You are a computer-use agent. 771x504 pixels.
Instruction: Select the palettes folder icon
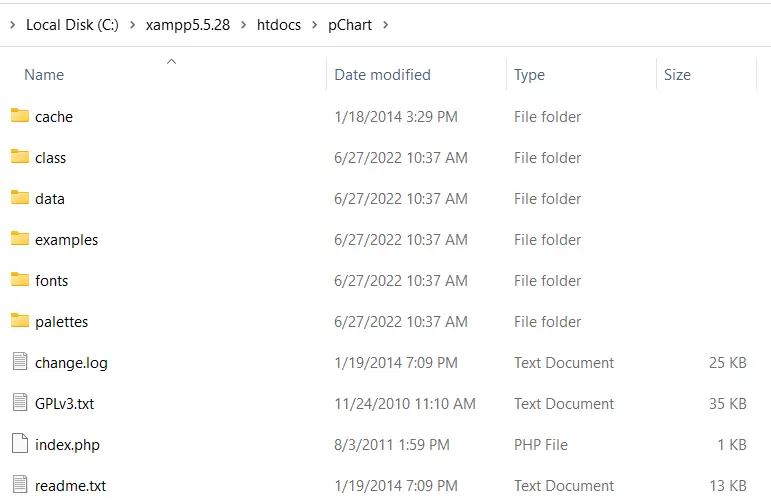click(x=20, y=321)
